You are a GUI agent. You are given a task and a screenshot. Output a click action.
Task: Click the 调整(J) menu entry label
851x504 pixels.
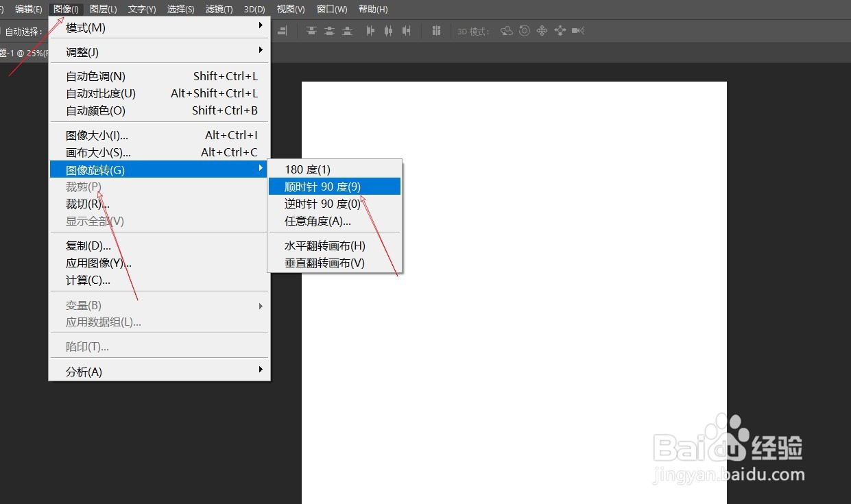coord(82,52)
